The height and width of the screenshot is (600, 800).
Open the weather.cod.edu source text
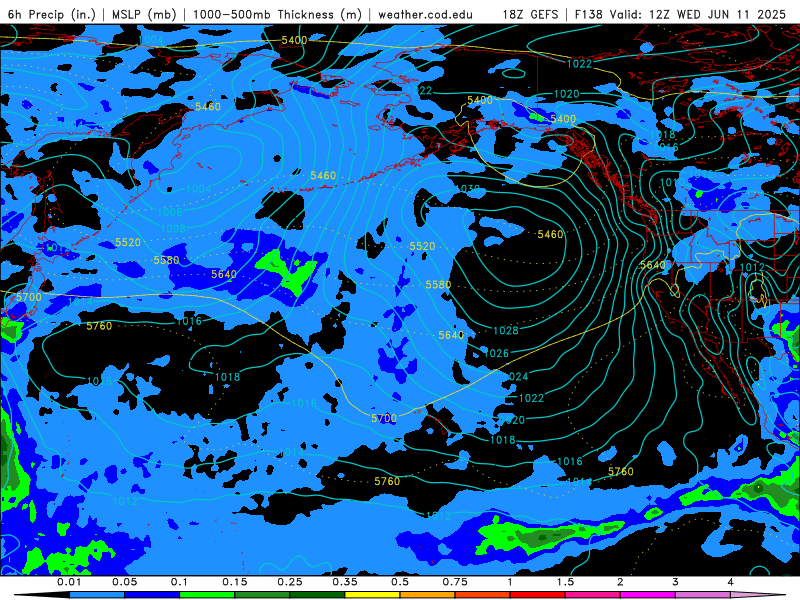425,14
